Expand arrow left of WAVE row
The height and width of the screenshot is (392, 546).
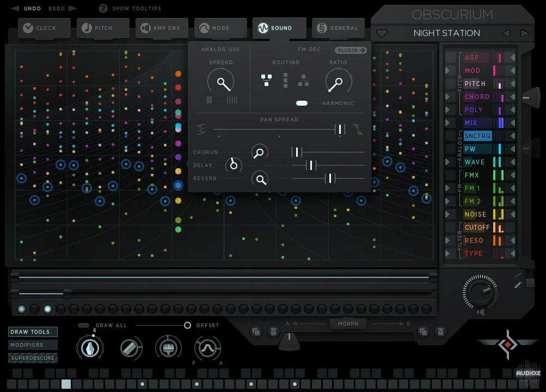(447, 162)
